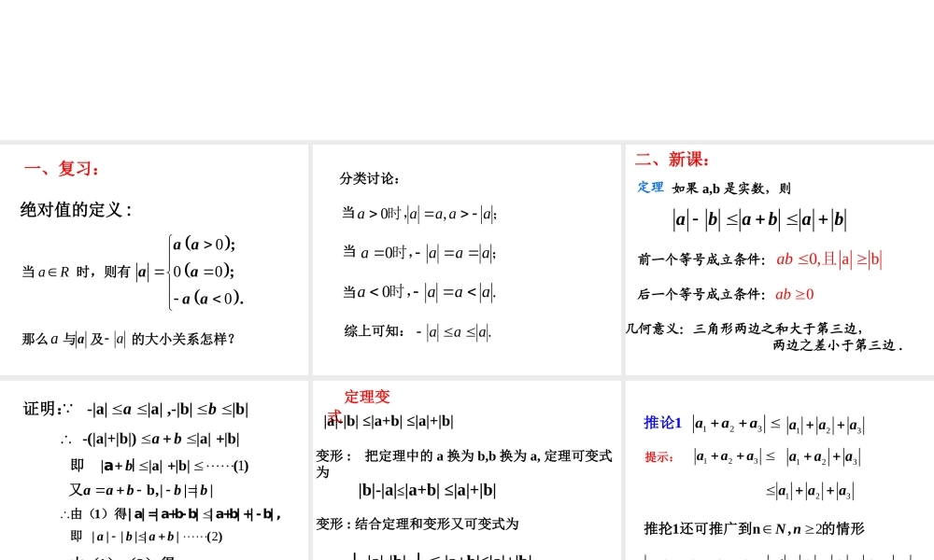The width and height of the screenshot is (934, 560).
Task: Click the label 后一个等号成立条件:
Action: point(701,294)
